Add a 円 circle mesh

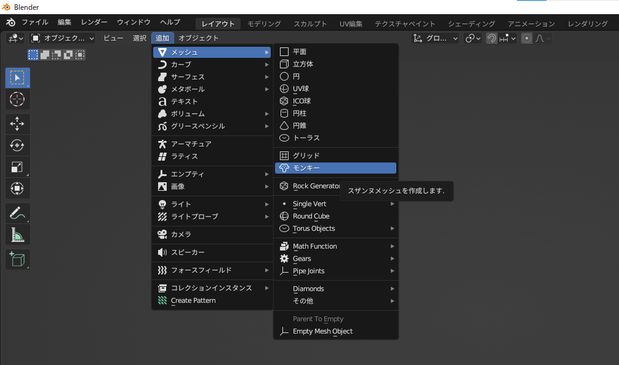click(x=336, y=76)
